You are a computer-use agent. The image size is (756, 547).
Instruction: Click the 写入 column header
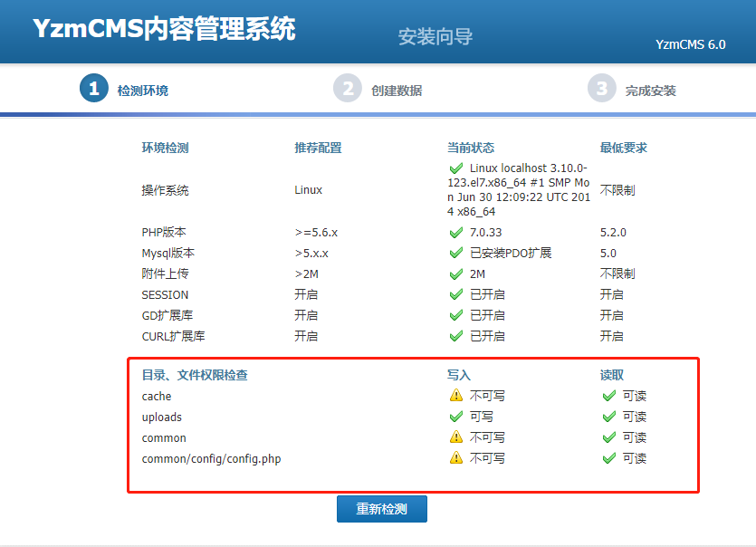(458, 375)
